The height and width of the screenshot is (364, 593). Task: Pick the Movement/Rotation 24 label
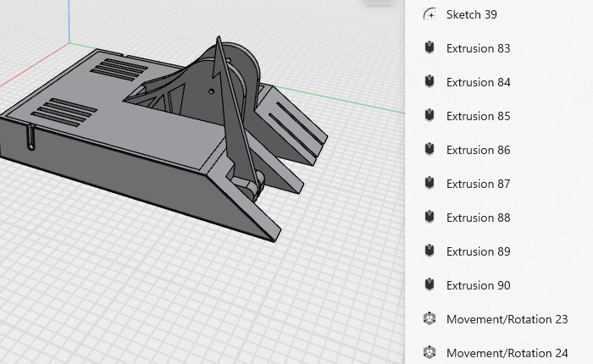(507, 353)
